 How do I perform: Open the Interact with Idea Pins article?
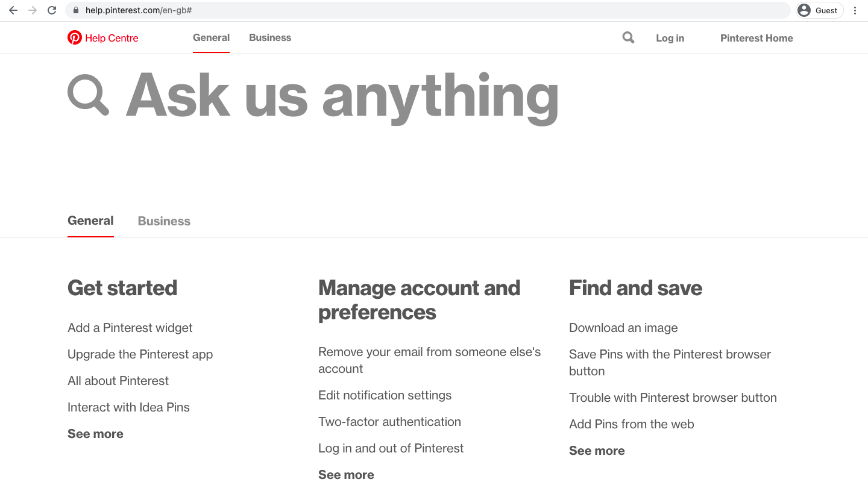[x=128, y=407]
